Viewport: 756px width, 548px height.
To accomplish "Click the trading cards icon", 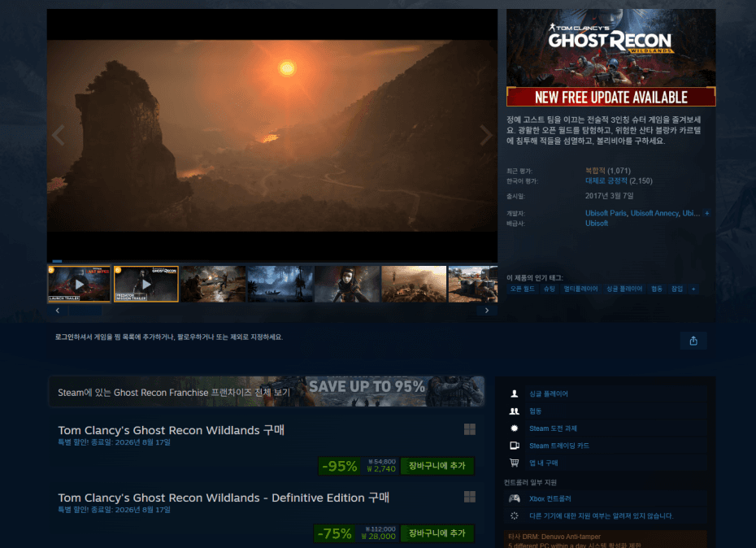I will pos(515,446).
